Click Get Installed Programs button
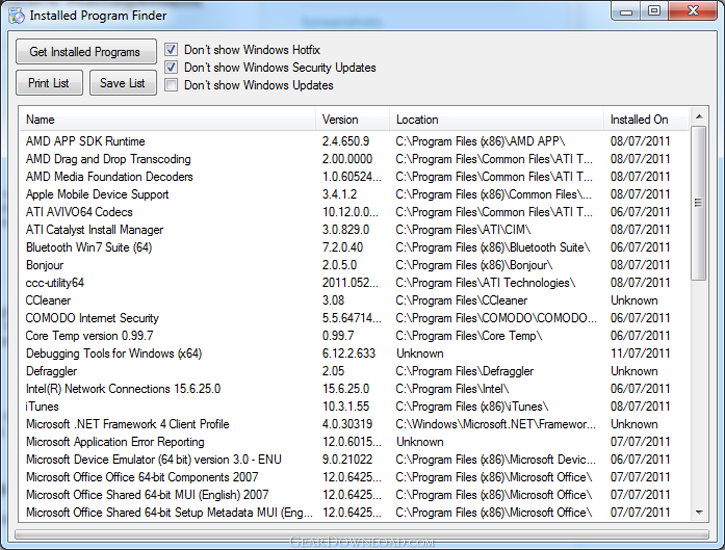This screenshot has height=550, width=725. [x=85, y=52]
